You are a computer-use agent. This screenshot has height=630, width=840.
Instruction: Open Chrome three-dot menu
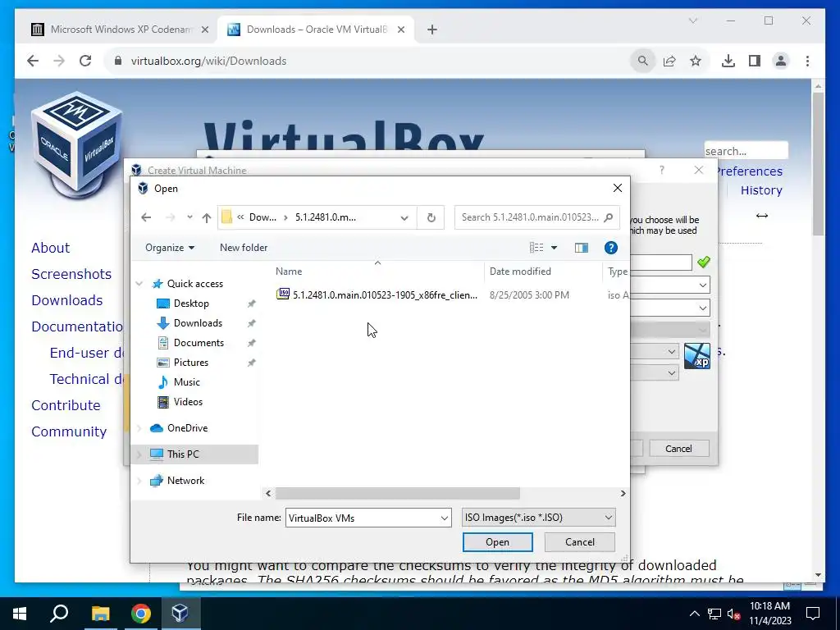point(807,61)
